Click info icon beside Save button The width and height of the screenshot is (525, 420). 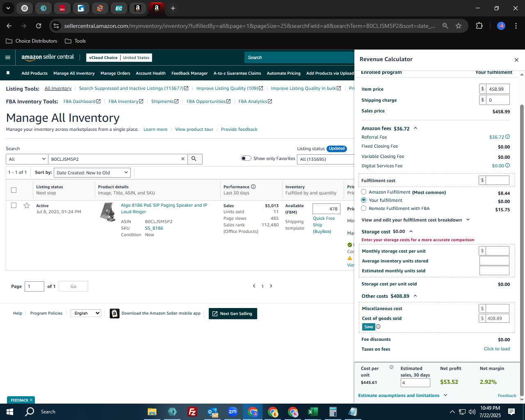[378, 327]
